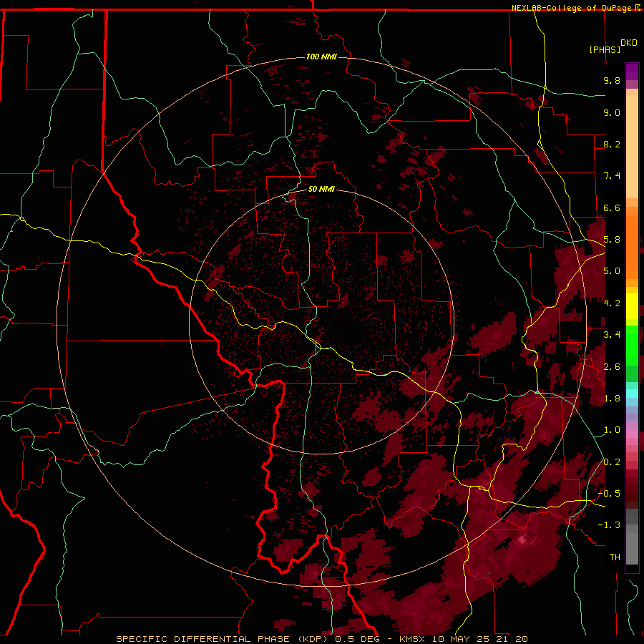Click the -0.5 color scale value
This screenshot has height=644, width=644.
click(609, 494)
